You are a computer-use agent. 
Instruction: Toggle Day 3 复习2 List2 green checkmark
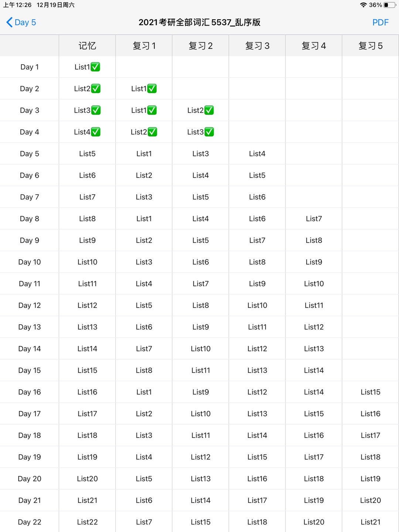[209, 110]
